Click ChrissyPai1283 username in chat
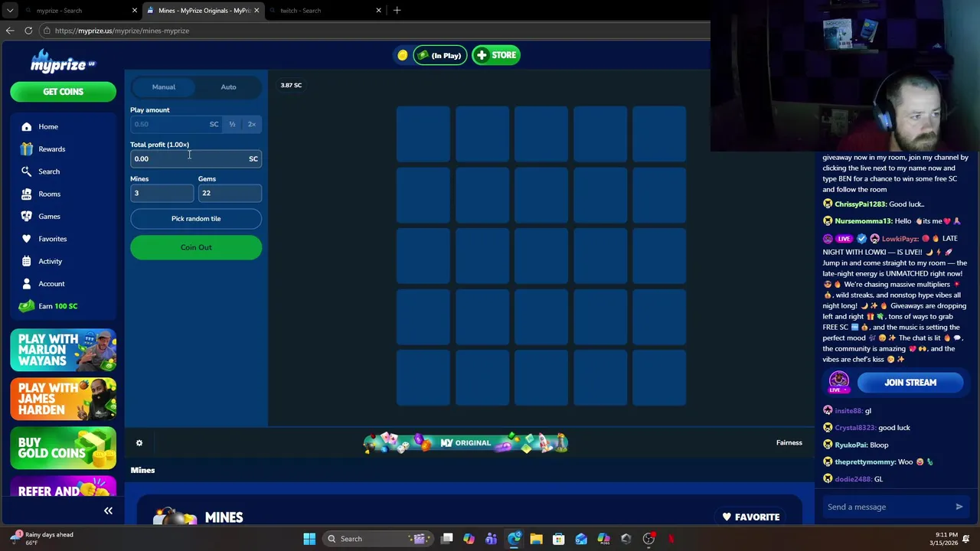 [x=861, y=204]
